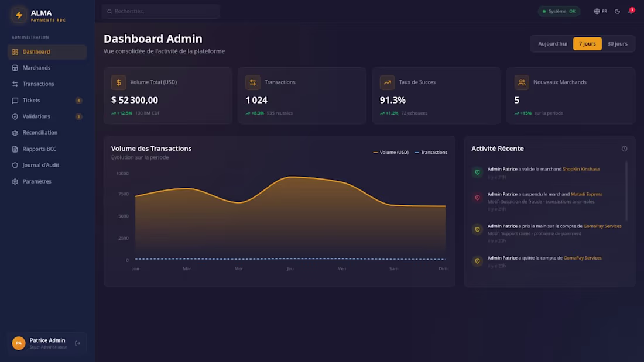644x362 pixels.
Task: Click the ALMA lightning bolt logo
Action: pyautogui.click(x=19, y=15)
